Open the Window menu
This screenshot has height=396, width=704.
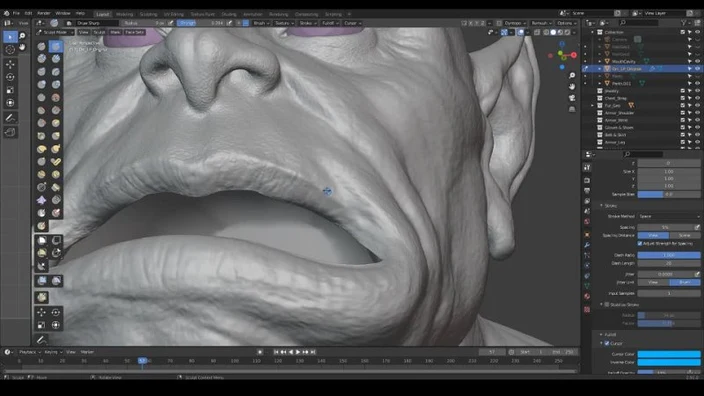pos(62,13)
